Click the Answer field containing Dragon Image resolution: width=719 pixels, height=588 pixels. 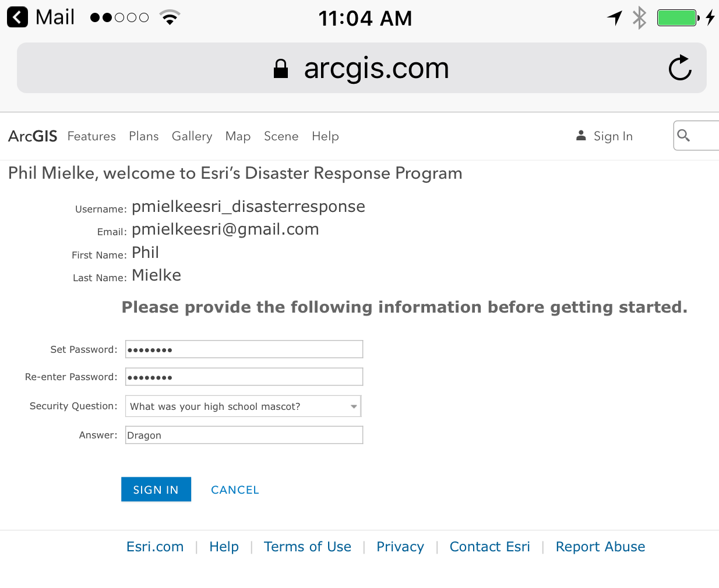[244, 435]
